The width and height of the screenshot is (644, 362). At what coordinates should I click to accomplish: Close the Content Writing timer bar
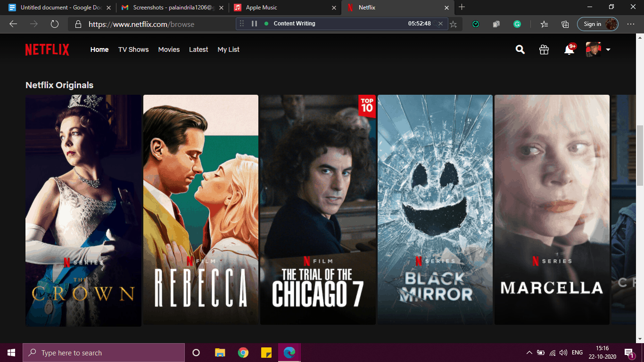pyautogui.click(x=440, y=24)
